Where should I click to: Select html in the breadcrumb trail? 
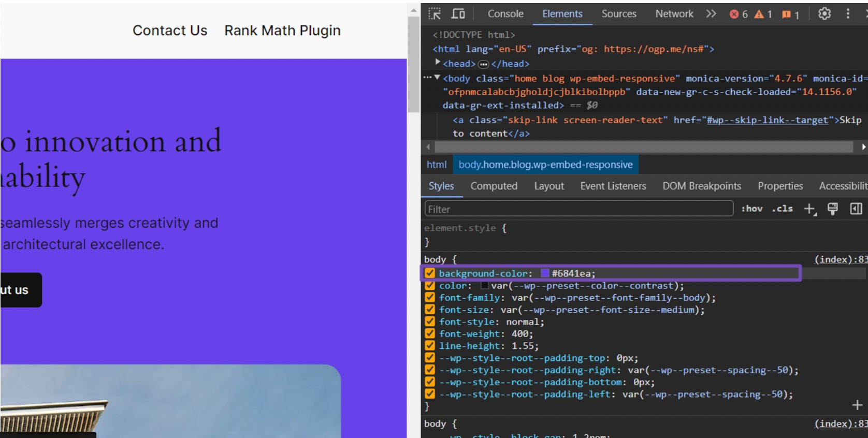point(437,165)
